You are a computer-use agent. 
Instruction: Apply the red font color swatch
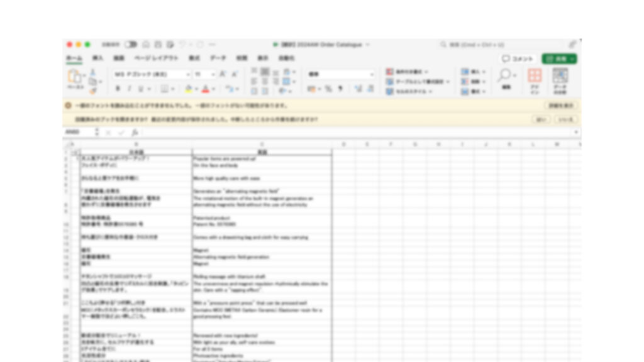(x=206, y=89)
